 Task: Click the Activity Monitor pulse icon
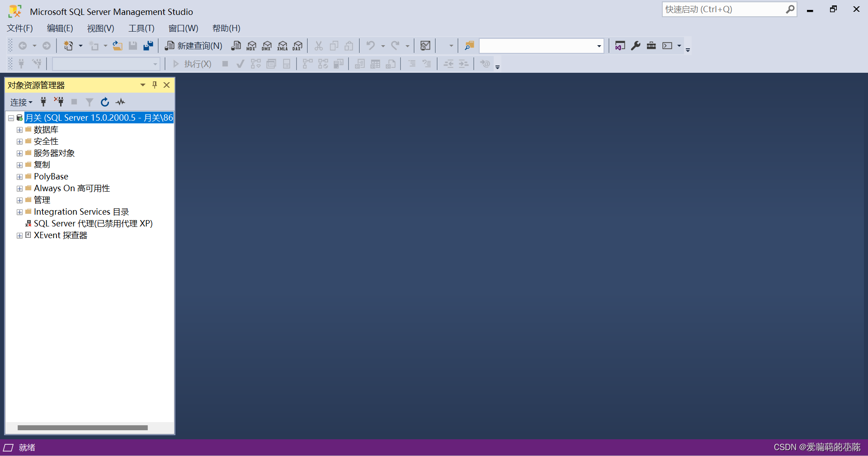pyautogui.click(x=120, y=102)
